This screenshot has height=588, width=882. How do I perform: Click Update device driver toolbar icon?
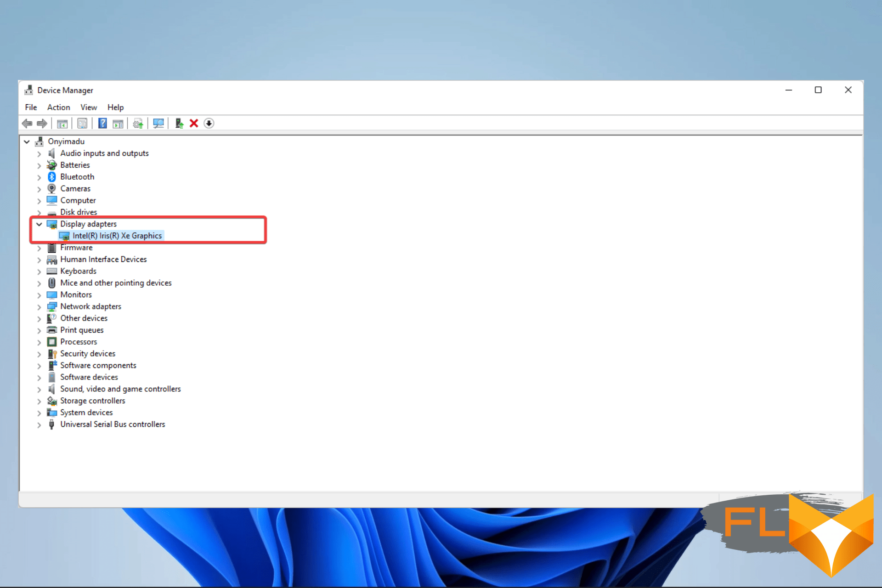click(x=138, y=123)
